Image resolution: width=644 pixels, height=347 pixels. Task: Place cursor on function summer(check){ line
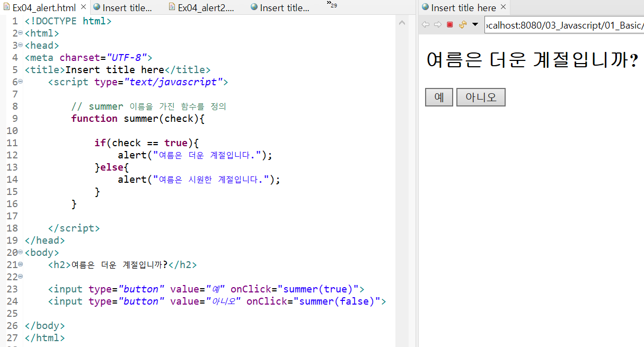(138, 119)
